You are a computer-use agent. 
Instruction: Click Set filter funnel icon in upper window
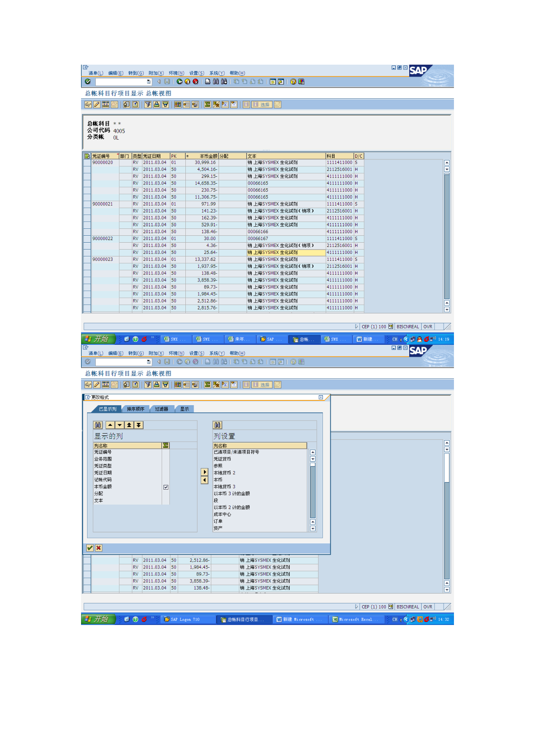[x=148, y=104]
